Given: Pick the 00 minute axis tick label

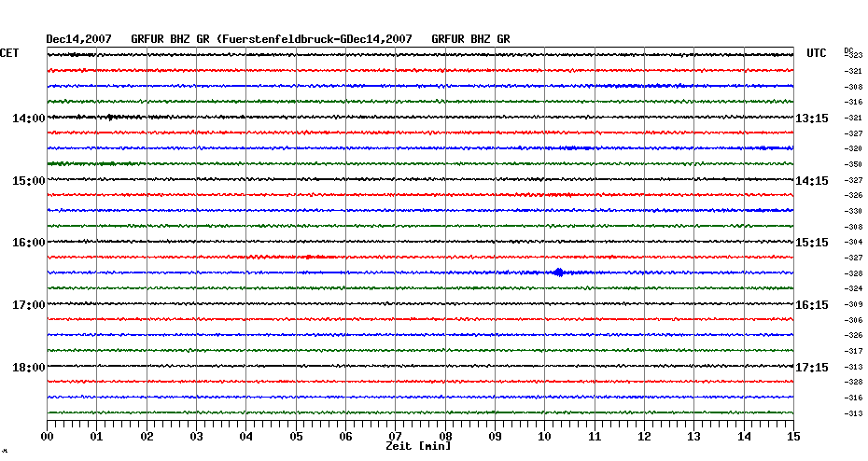Looking at the screenshot, I should coord(47,437).
